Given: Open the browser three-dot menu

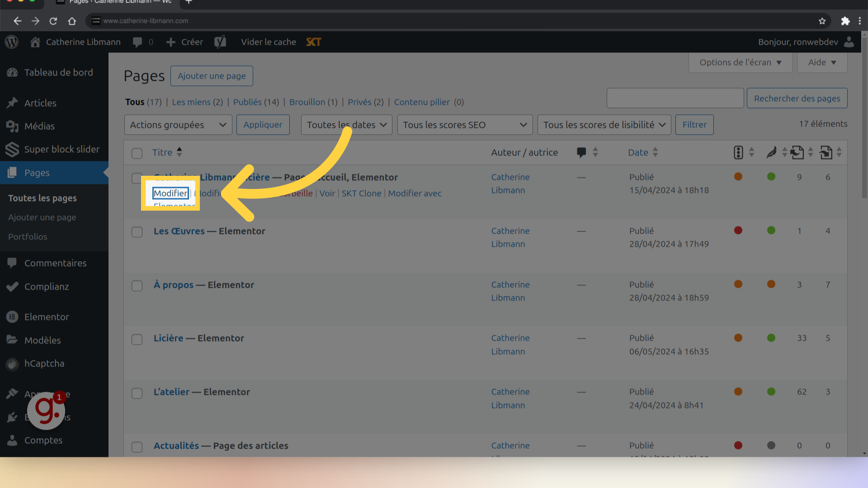Looking at the screenshot, I should (x=860, y=21).
